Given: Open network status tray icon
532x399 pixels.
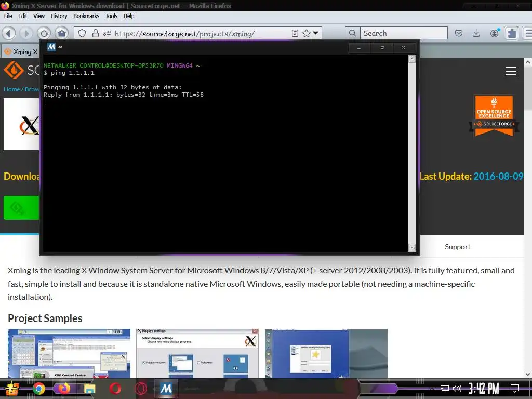Looking at the screenshot, I should [x=445, y=389].
